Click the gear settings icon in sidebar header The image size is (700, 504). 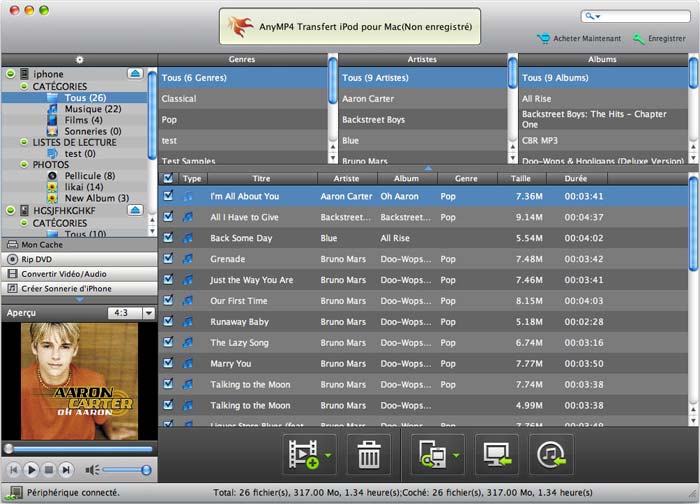pos(79,59)
